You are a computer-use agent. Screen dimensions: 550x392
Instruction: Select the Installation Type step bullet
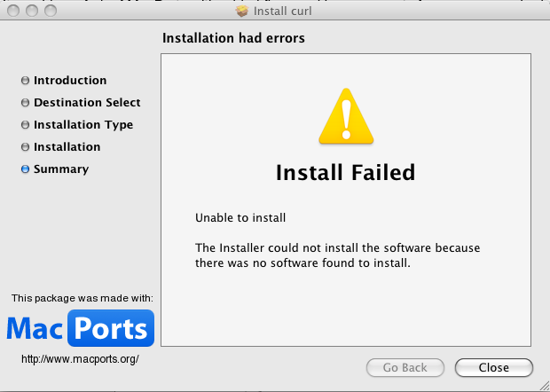[x=25, y=124]
